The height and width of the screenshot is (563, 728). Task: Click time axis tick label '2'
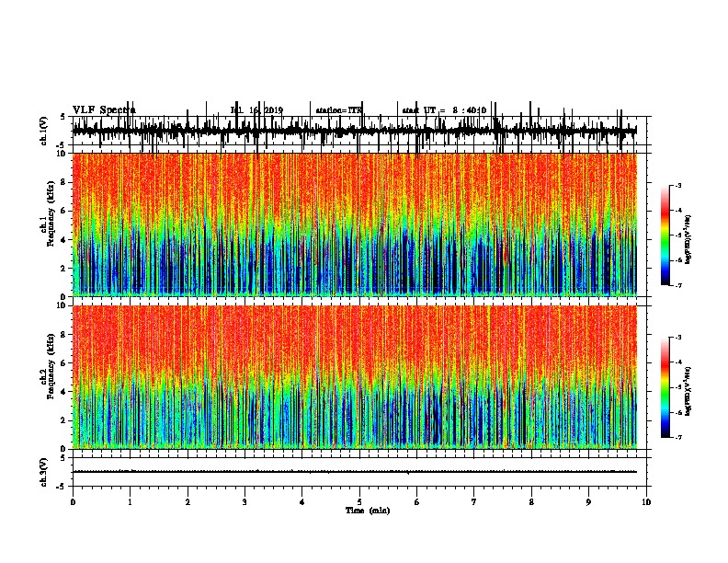(x=188, y=502)
